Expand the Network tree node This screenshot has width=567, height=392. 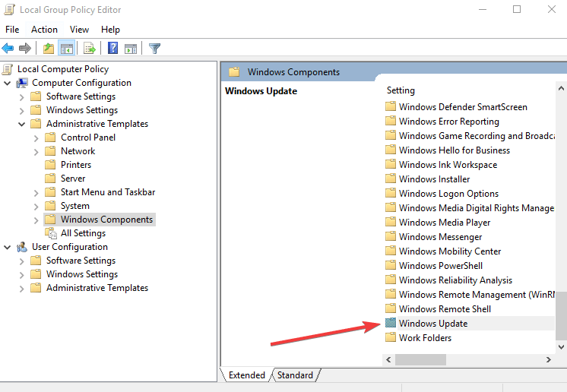[x=36, y=152]
